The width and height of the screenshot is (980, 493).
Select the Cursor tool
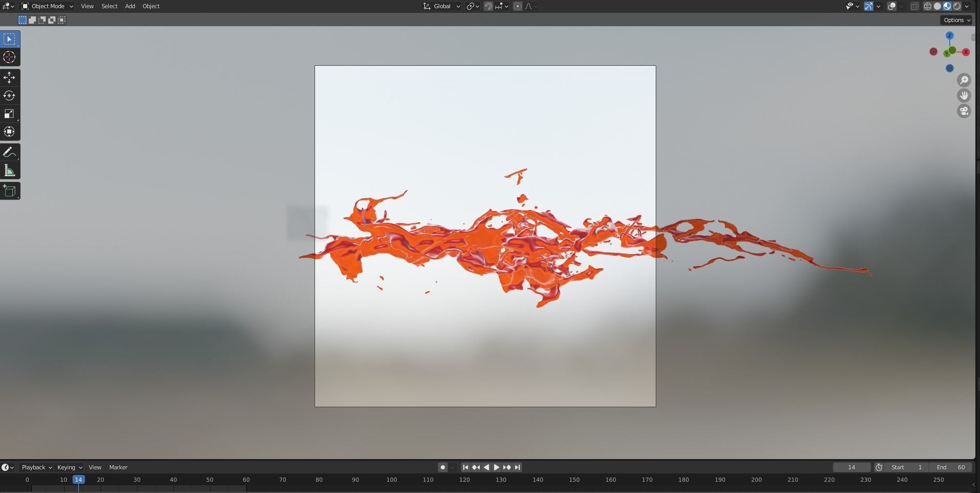click(x=9, y=57)
